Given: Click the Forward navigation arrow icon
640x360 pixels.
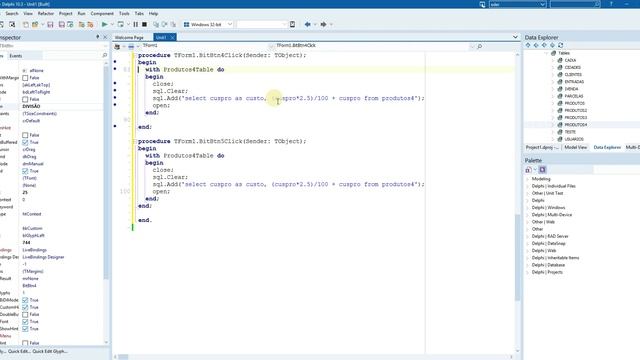Looking at the screenshot, I should click(323, 24).
